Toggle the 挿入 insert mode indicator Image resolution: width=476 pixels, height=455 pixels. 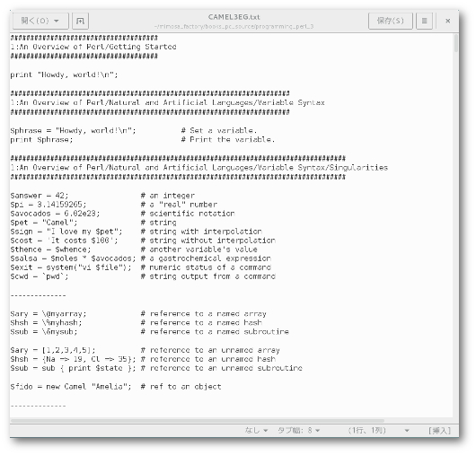pyautogui.click(x=439, y=430)
